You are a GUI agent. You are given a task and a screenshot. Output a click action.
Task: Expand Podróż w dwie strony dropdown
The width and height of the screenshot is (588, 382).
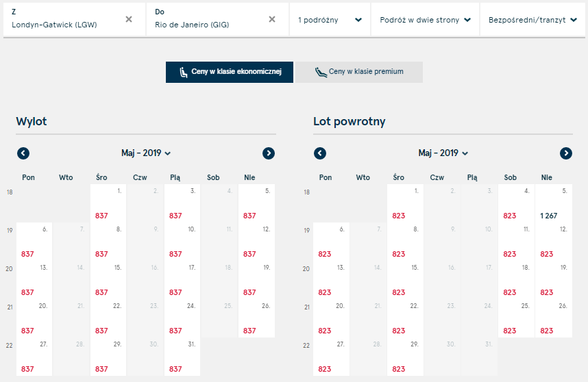tap(426, 20)
